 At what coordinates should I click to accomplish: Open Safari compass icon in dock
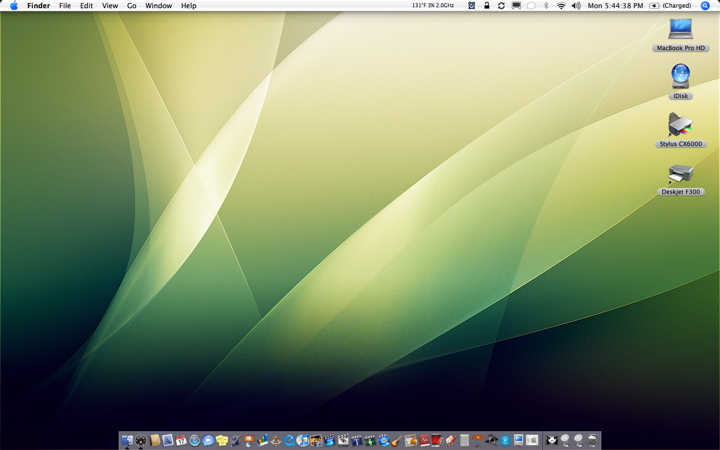click(195, 440)
